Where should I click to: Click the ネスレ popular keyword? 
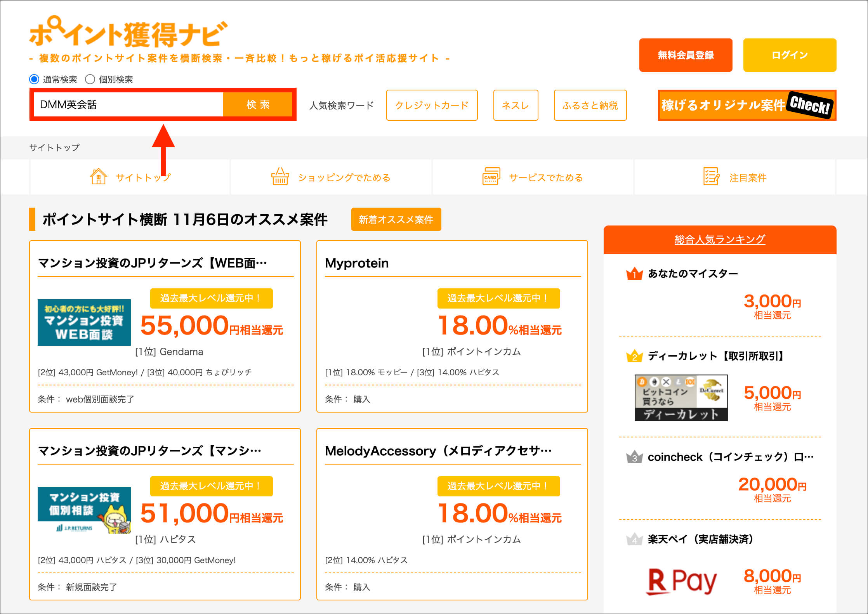tap(516, 105)
